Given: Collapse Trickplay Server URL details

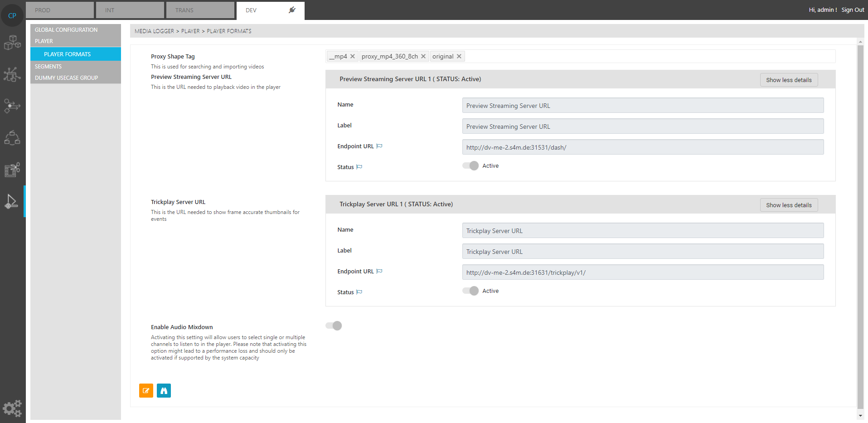Looking at the screenshot, I should pyautogui.click(x=789, y=205).
